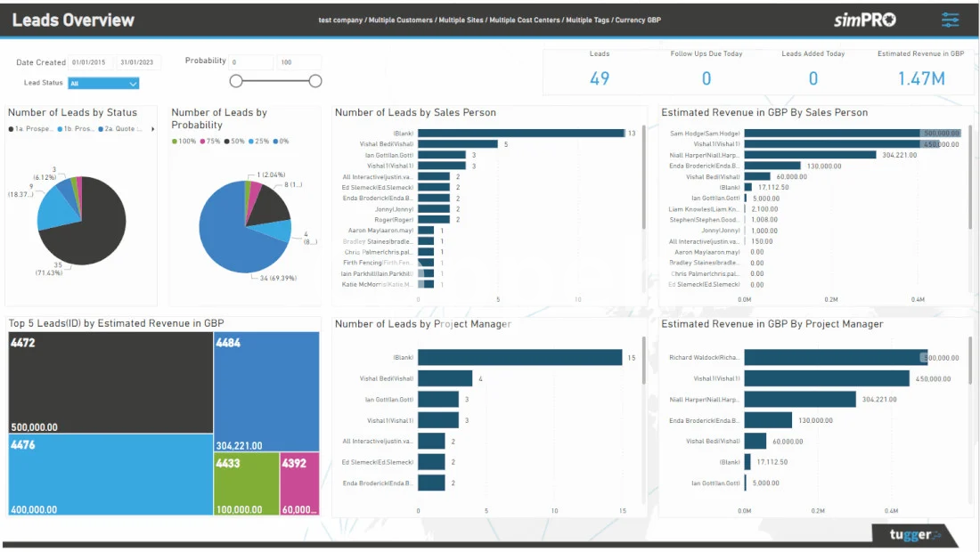Select the 1a. Prospect legend item in Status chart
This screenshot has height=552, width=980.
32,129
